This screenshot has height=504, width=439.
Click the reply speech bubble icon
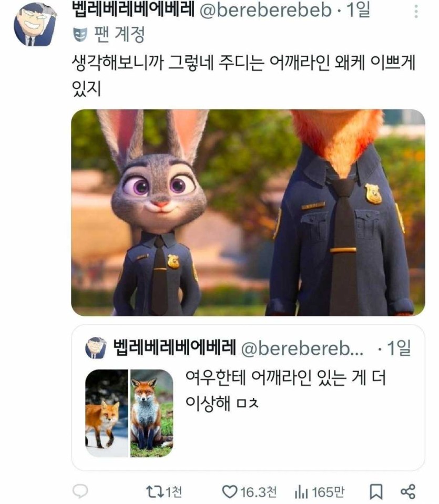click(80, 491)
